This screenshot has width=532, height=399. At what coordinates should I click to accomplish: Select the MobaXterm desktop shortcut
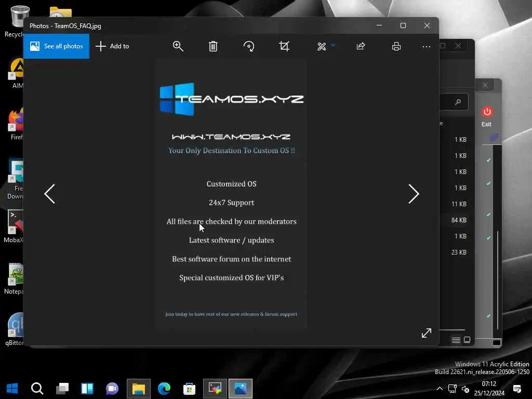[14, 227]
